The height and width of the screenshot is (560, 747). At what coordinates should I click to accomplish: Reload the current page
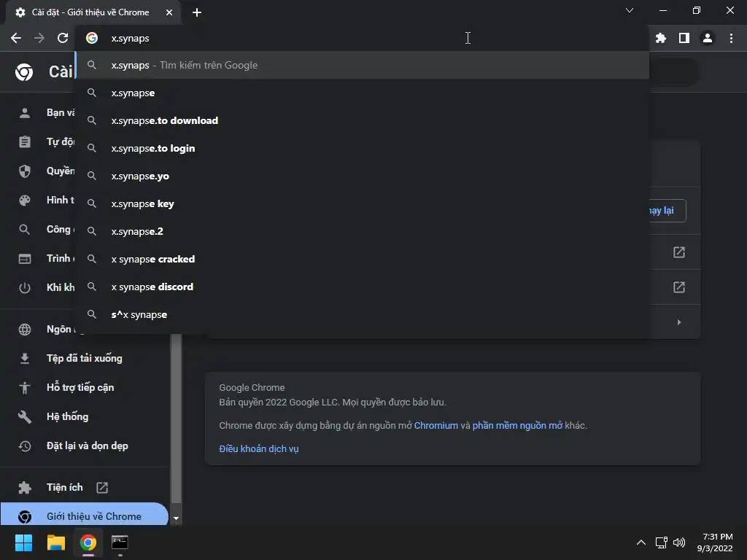(63, 38)
